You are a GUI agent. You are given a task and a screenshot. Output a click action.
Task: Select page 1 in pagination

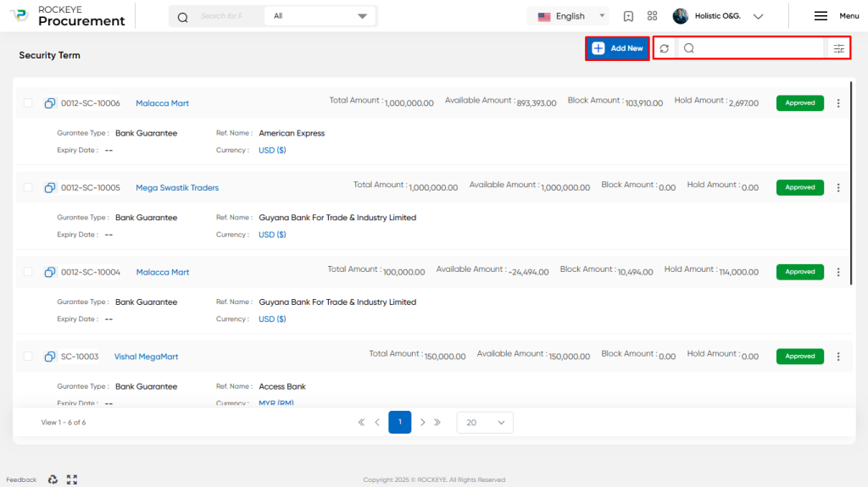(x=400, y=423)
